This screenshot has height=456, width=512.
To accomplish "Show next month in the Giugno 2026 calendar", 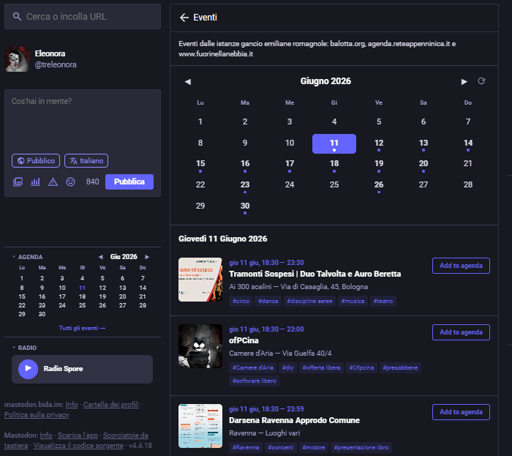I will pos(464,82).
